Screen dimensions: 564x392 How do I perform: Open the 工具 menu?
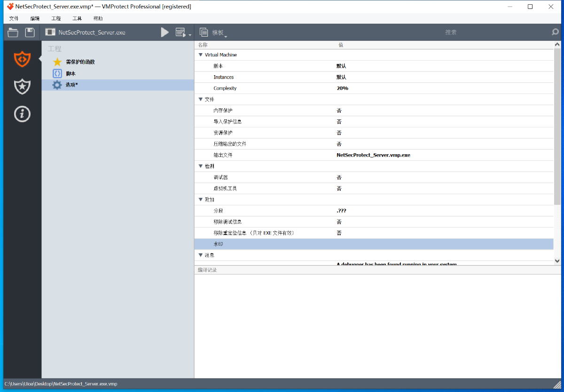(x=77, y=18)
